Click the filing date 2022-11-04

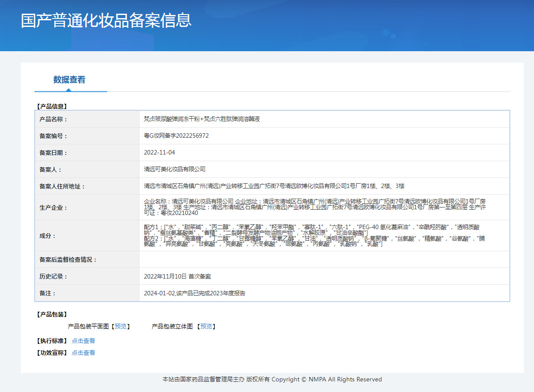pyautogui.click(x=159, y=153)
